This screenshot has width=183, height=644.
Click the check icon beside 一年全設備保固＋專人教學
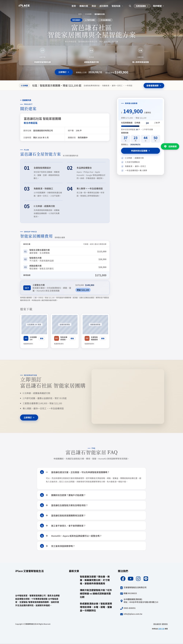click(122, 171)
